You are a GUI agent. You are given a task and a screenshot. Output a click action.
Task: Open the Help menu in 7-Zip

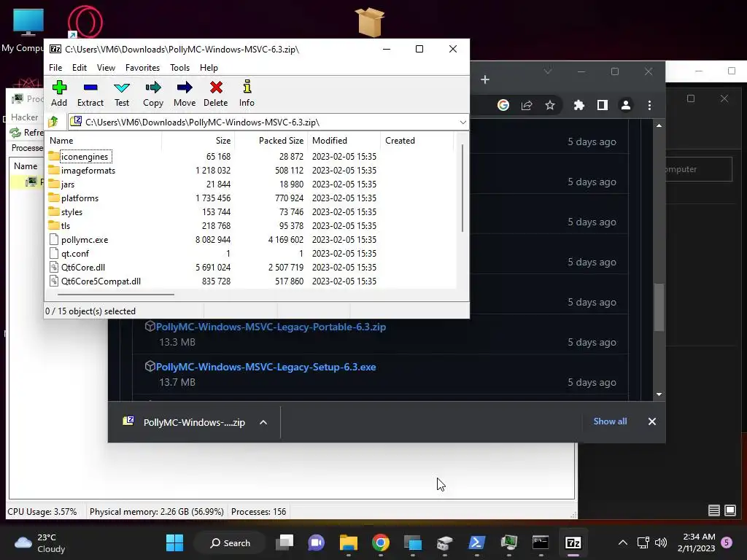[x=209, y=68]
